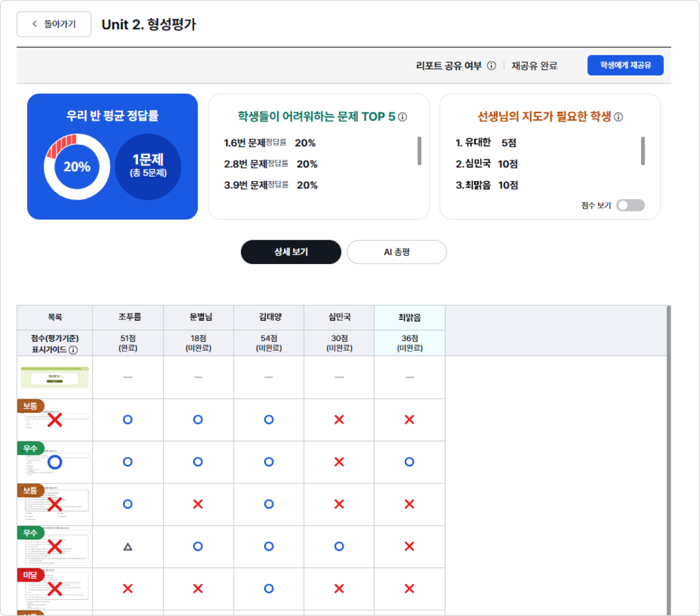
Task: Click 김태양's 54점 score cell
Action: coord(269,343)
